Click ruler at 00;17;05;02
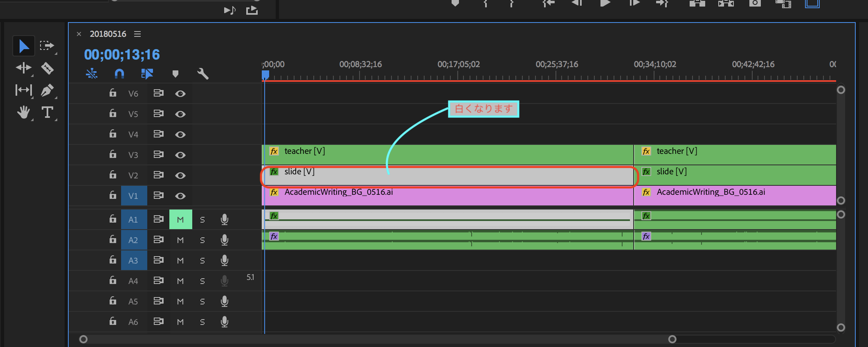Screen dimensions: 868x347 [459, 64]
